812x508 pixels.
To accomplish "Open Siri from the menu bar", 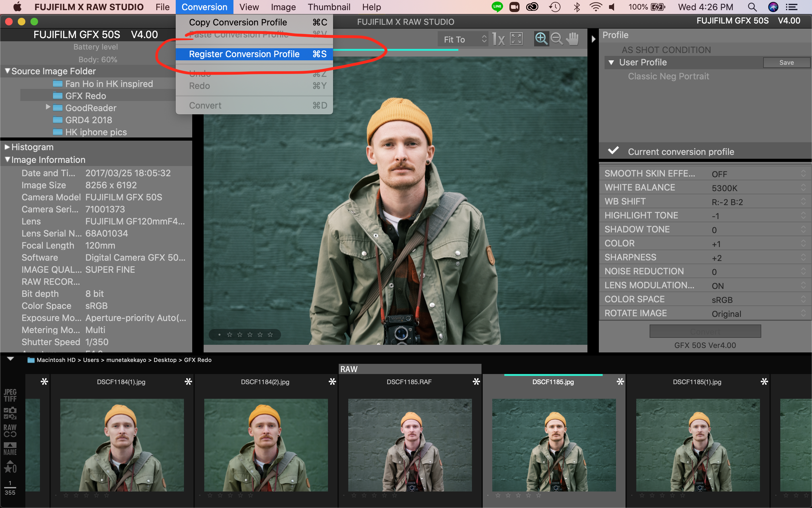I will (x=773, y=7).
